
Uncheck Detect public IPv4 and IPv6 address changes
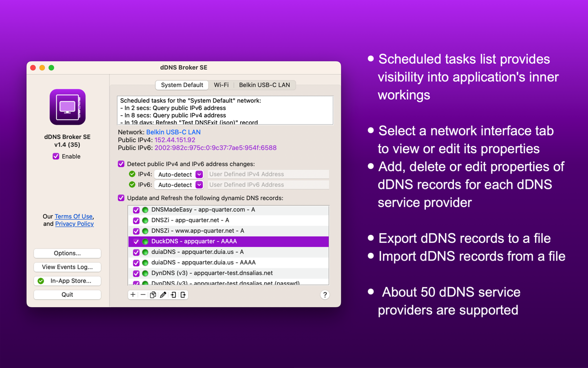[x=121, y=164]
